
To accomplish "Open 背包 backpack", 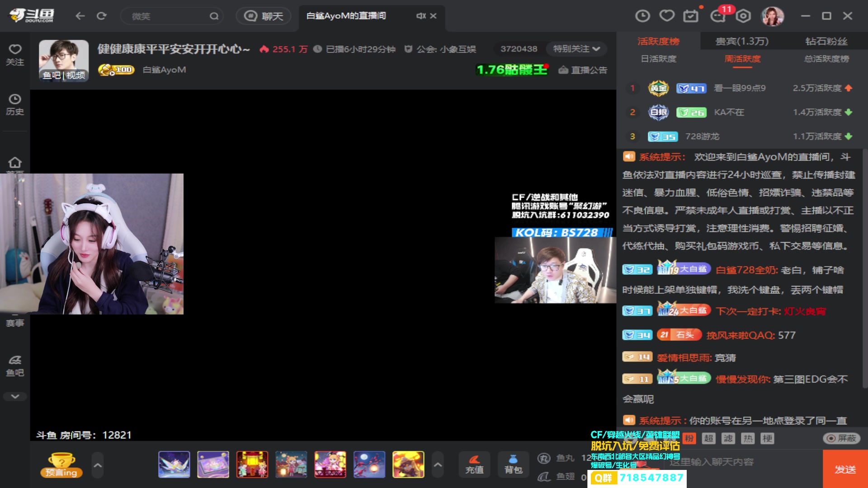I will [513, 465].
